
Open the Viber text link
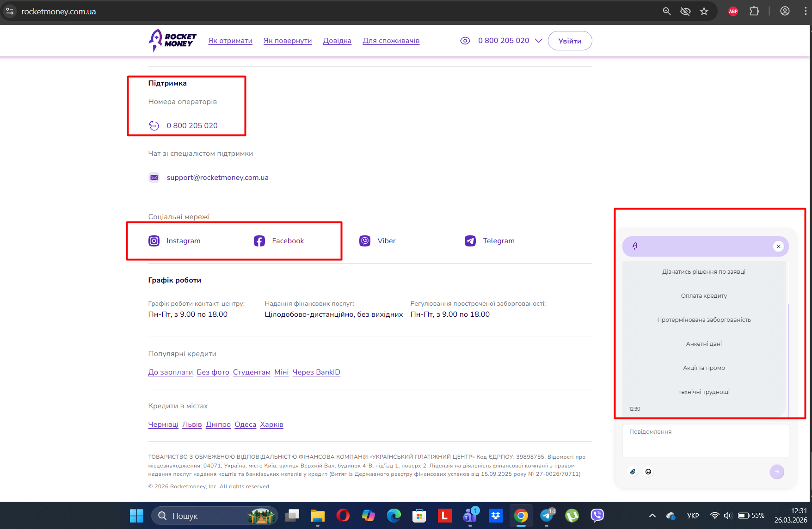[x=387, y=241]
